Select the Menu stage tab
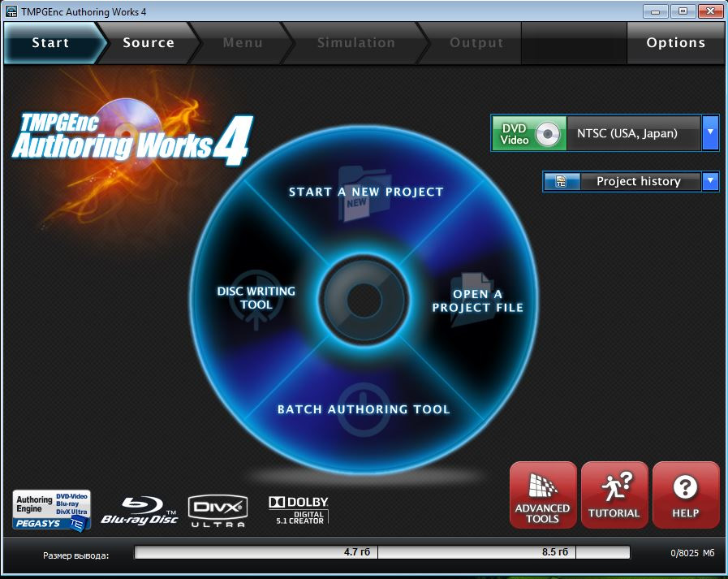The image size is (728, 579). [x=243, y=43]
